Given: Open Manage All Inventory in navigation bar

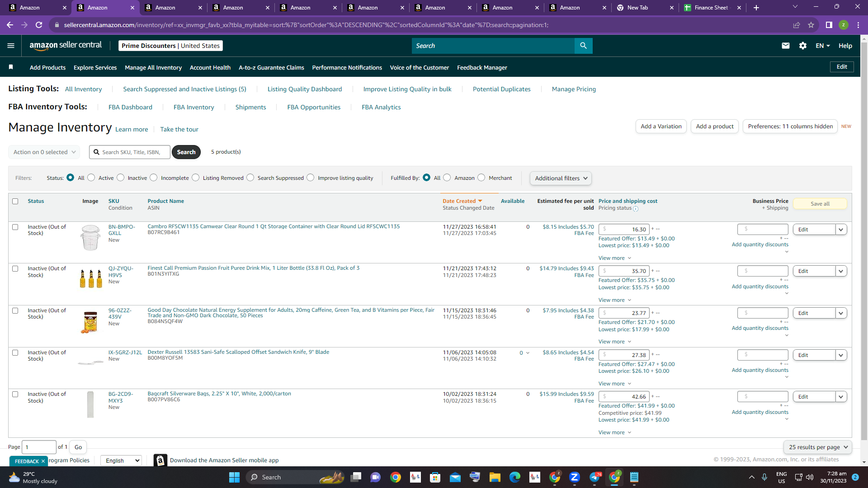Looking at the screenshot, I should pos(153,67).
